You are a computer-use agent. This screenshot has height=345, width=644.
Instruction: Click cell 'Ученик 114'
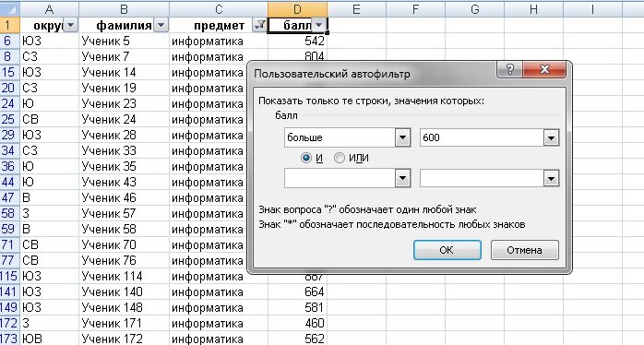(124, 276)
